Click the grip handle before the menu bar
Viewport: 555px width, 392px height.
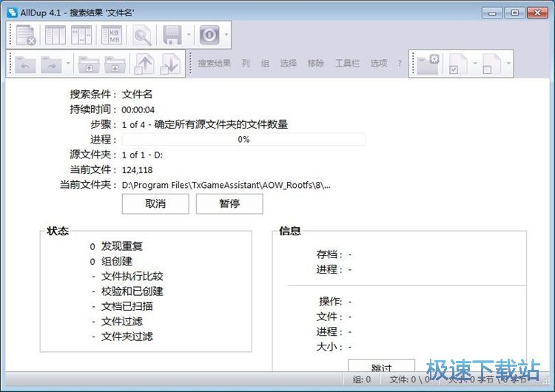[191, 64]
